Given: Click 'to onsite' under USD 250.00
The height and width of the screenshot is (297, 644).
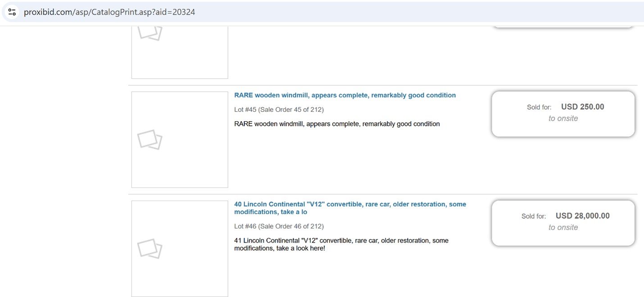Looking at the screenshot, I should pos(563,119).
